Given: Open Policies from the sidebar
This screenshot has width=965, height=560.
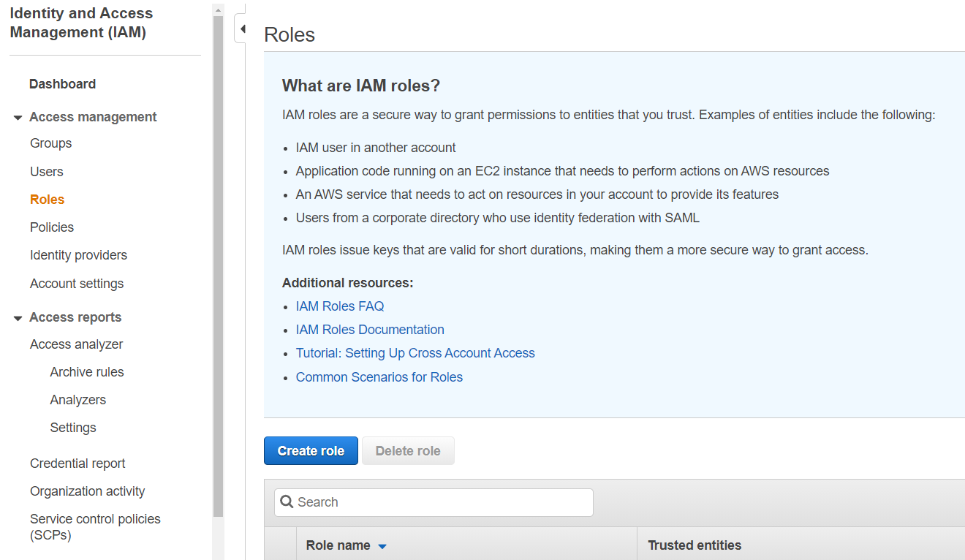Looking at the screenshot, I should 51,227.
